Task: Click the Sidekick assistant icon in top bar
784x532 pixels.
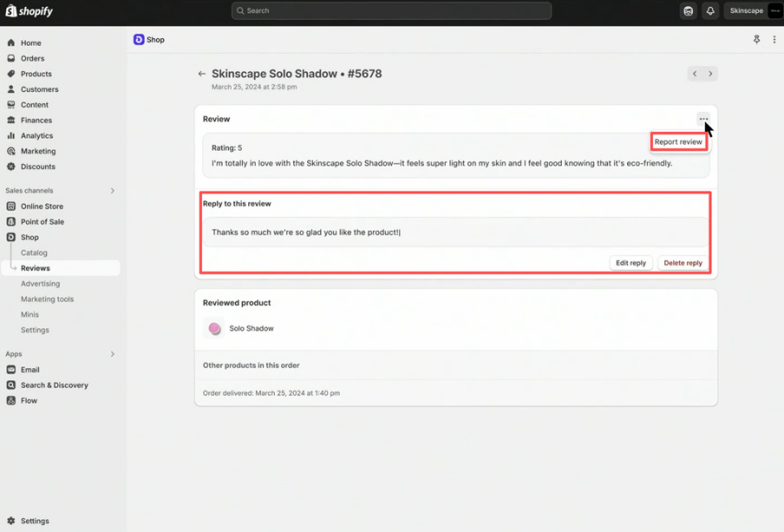Action: (x=689, y=11)
